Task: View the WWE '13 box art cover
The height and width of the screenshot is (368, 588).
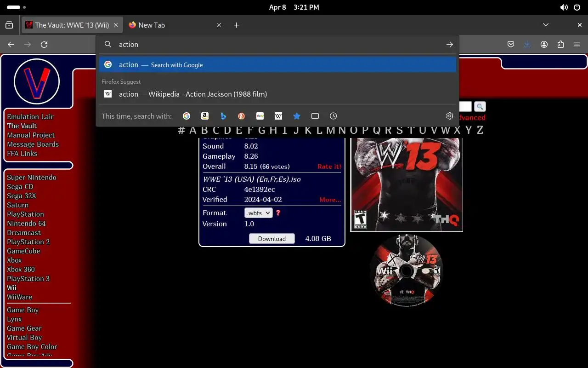Action: [407, 184]
